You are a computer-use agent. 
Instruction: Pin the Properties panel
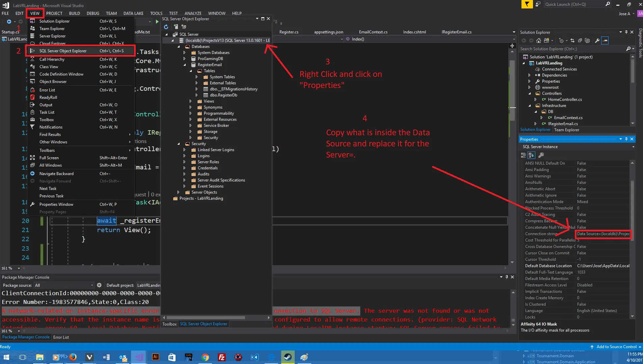point(626,139)
